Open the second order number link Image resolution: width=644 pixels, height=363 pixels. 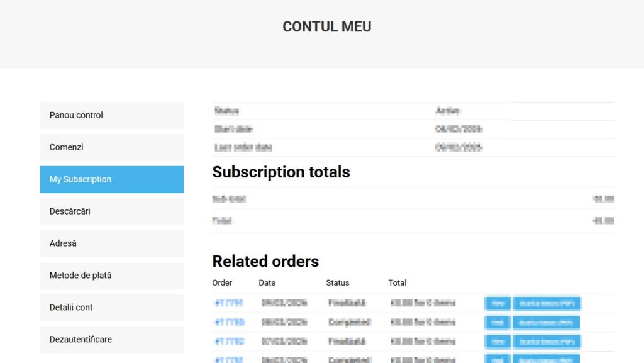click(x=229, y=322)
